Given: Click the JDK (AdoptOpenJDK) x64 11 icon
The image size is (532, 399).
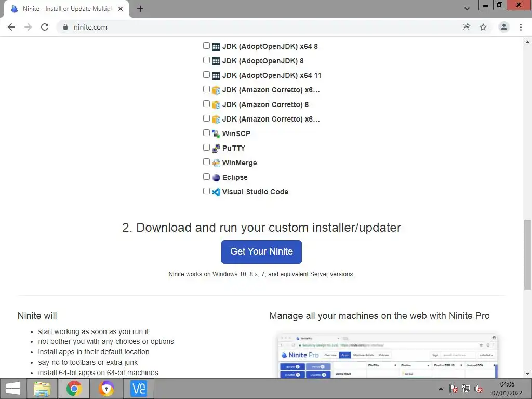Looking at the screenshot, I should tap(216, 76).
